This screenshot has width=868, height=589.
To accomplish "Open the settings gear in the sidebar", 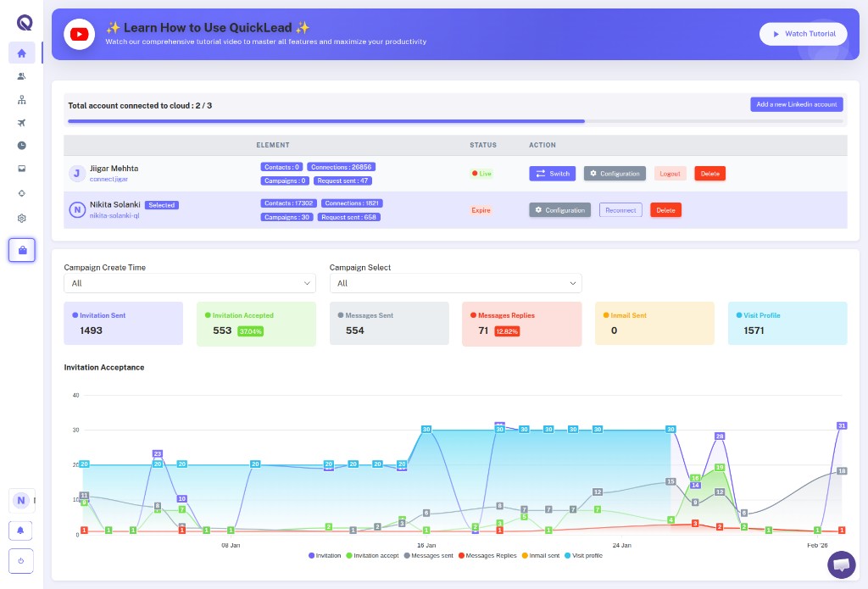I will (x=21, y=218).
